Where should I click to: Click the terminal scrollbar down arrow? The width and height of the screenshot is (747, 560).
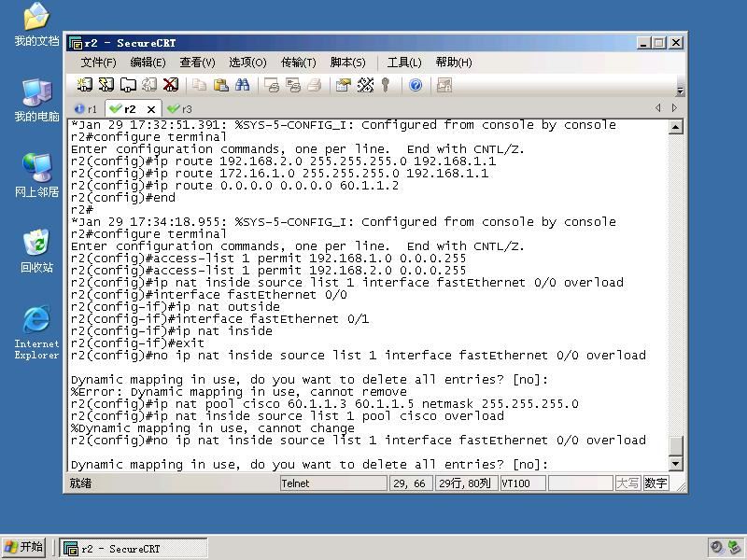[x=675, y=463]
